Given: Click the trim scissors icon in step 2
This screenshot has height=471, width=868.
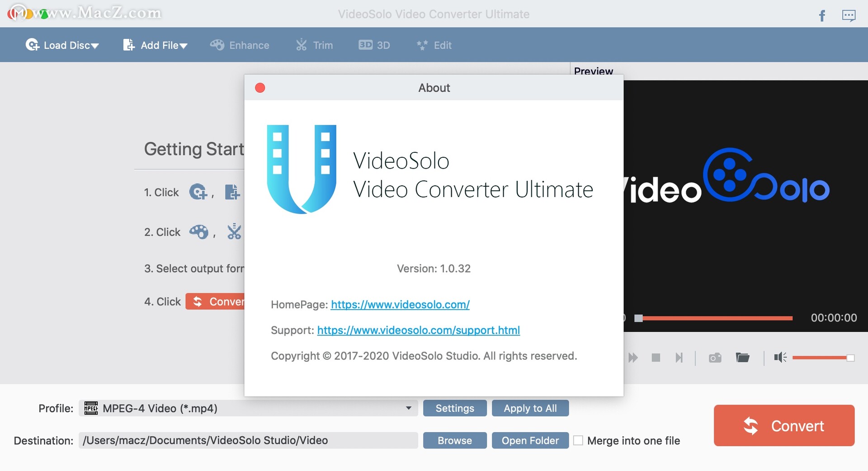Looking at the screenshot, I should (x=234, y=231).
